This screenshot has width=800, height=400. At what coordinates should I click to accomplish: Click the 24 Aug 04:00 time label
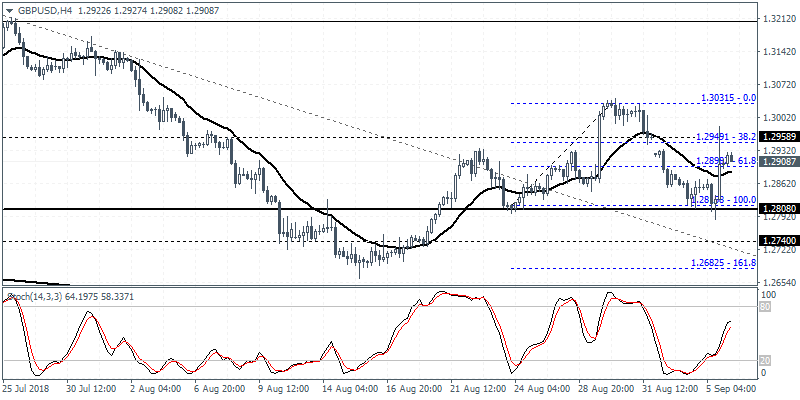coord(542,389)
